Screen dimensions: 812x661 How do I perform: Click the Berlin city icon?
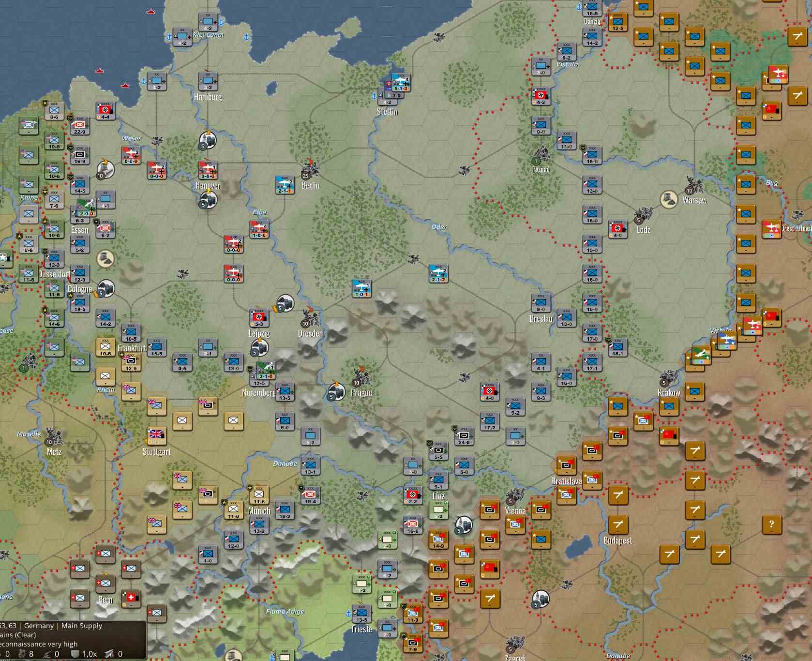click(310, 169)
